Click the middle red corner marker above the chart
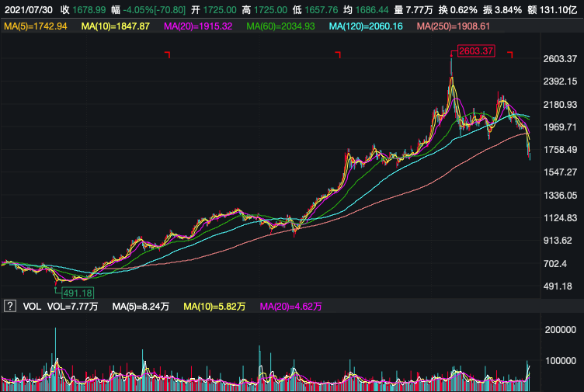The height and width of the screenshot is (392, 584). click(x=338, y=54)
